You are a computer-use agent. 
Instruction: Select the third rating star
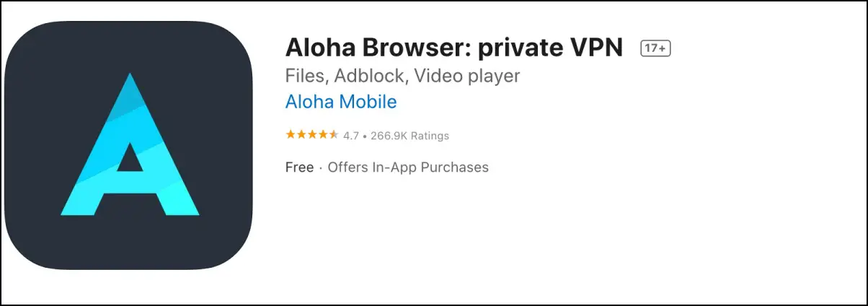tap(311, 135)
